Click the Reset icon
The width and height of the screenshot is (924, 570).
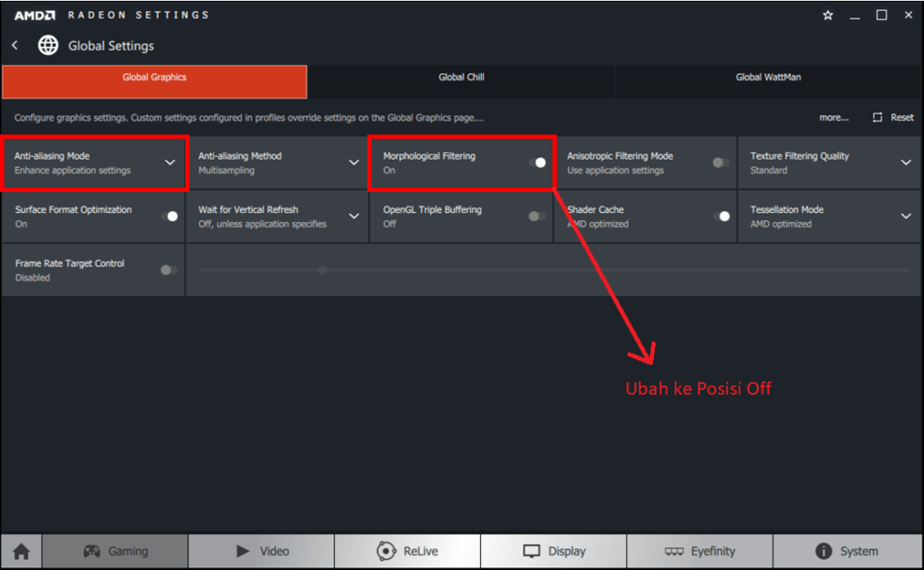pyautogui.click(x=877, y=117)
